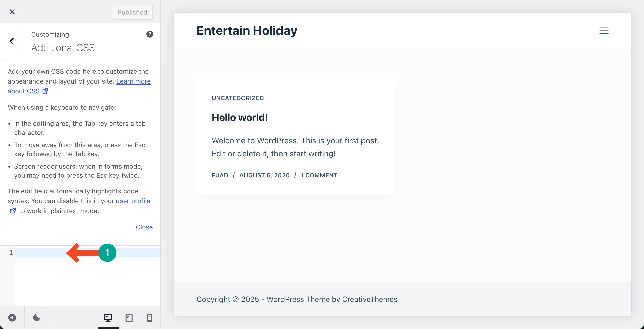644x329 pixels.
Task: View the post's 1 Comment
Action: click(318, 175)
